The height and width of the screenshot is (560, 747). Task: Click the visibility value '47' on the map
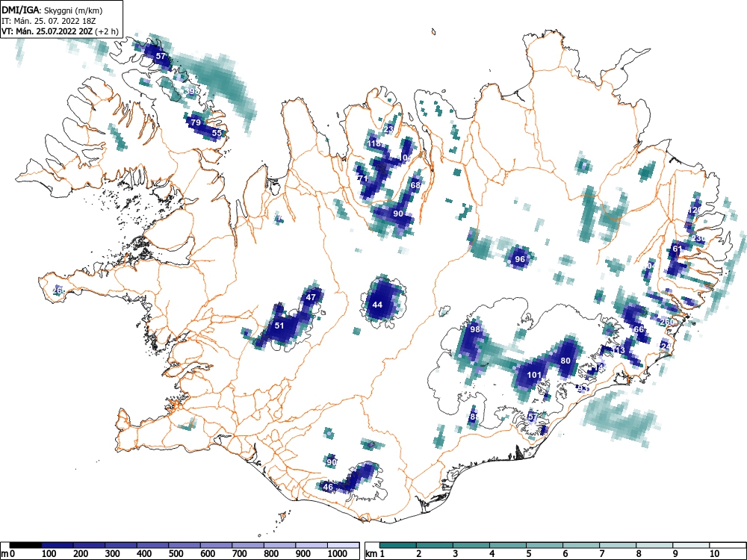[x=311, y=297]
